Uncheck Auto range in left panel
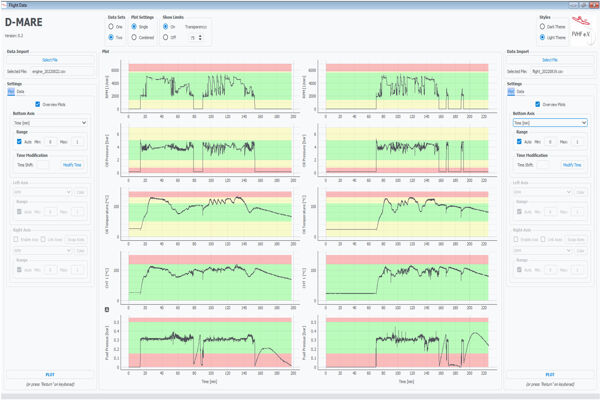The height and width of the screenshot is (400, 600). [17, 142]
